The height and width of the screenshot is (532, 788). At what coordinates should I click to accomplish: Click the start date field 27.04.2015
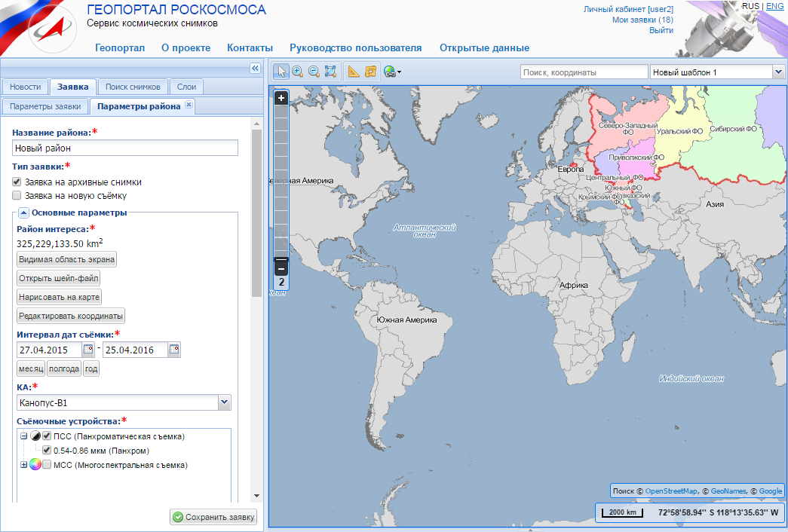49,350
